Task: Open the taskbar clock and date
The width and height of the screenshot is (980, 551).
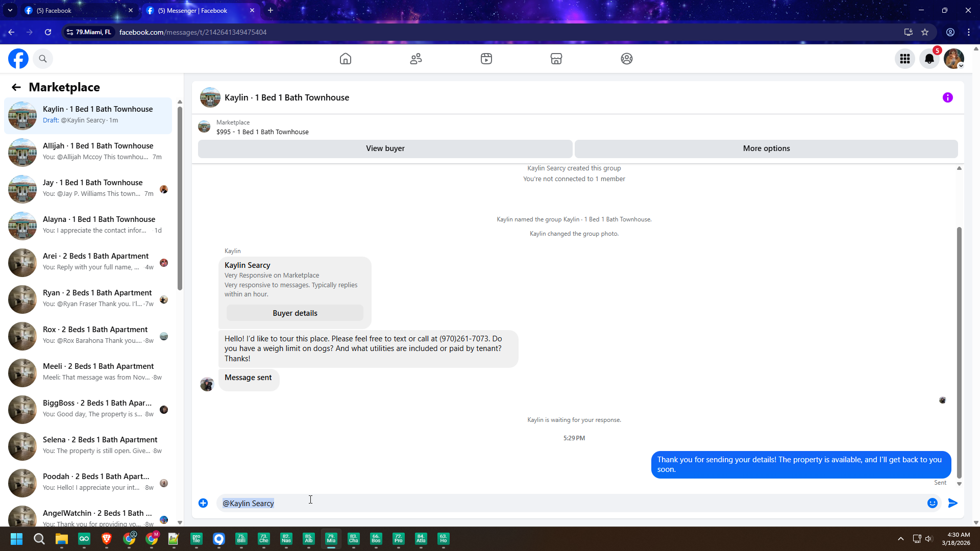Action: pos(956,539)
